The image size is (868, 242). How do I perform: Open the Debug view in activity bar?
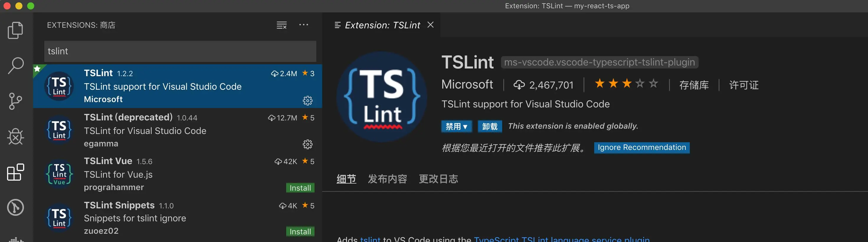[16, 137]
